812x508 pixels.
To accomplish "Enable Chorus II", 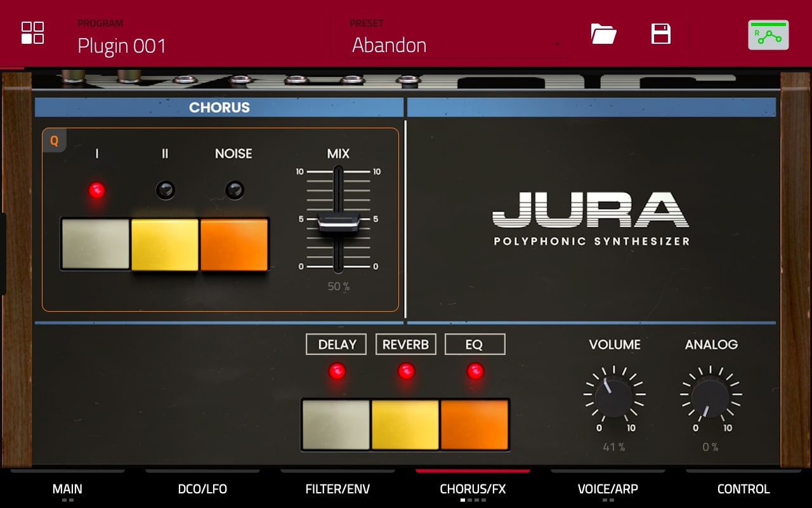I will coord(165,244).
